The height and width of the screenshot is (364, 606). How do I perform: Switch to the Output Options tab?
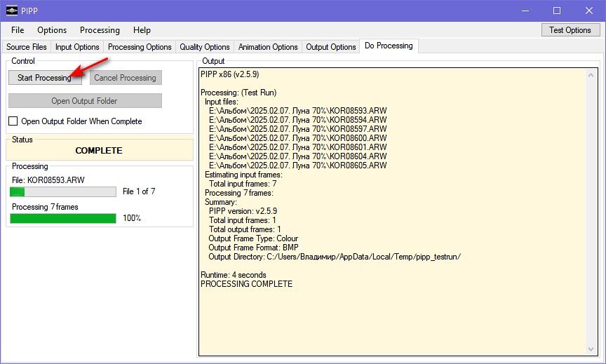(331, 47)
